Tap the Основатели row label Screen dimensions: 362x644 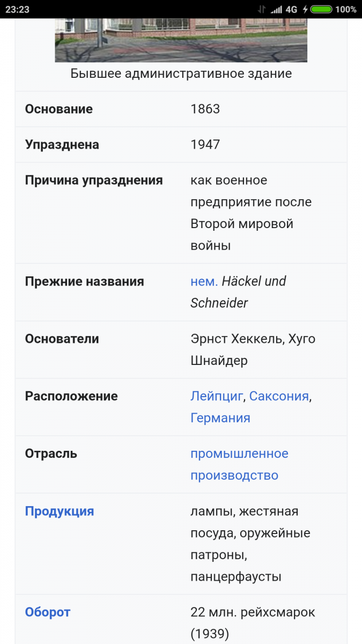tap(62, 339)
